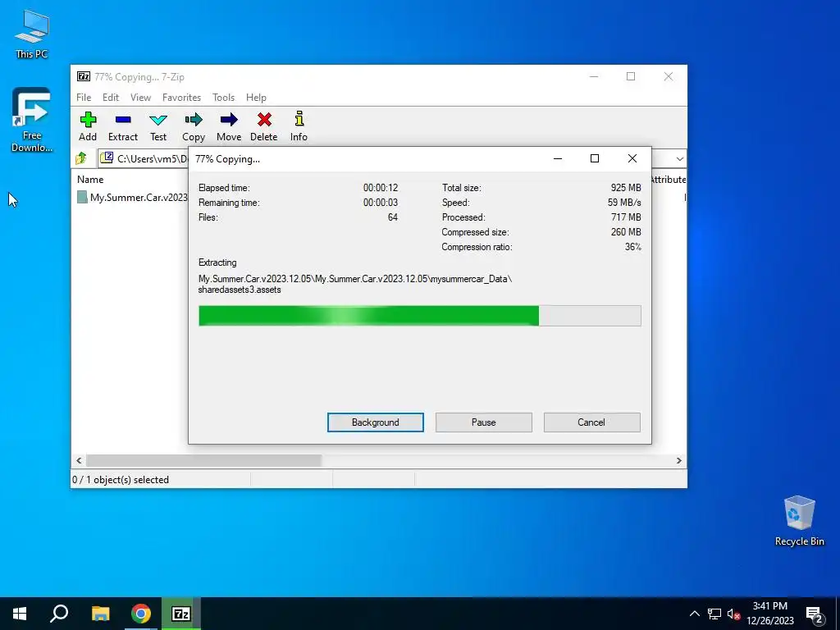
Task: Expand the address bar path dropdown
Action: pyautogui.click(x=679, y=158)
